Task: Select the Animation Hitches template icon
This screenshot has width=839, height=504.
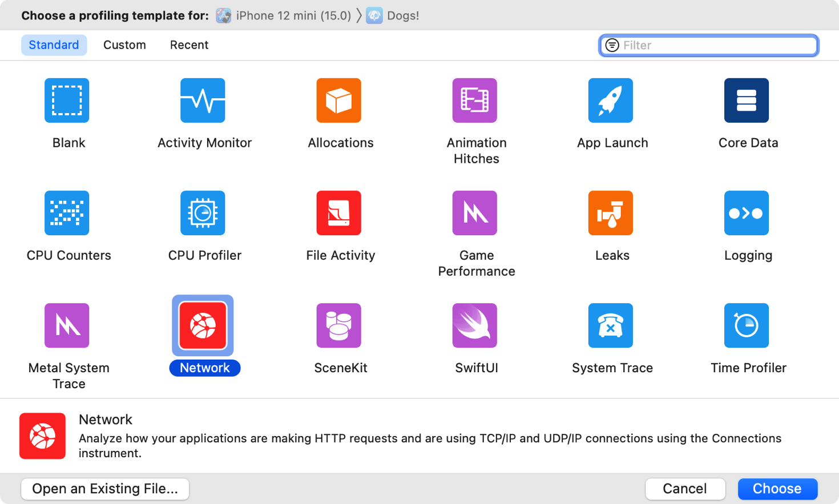Action: (475, 100)
